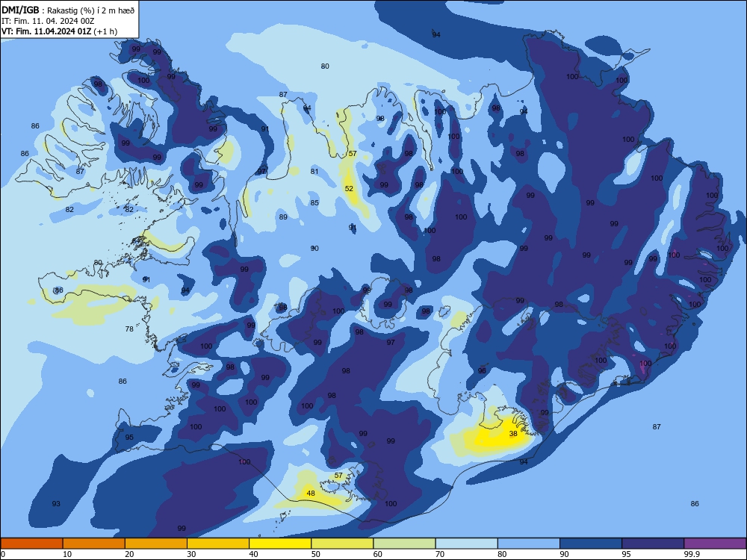Select the 57 value just above the 48
This screenshot has width=747, height=560.
click(338, 475)
